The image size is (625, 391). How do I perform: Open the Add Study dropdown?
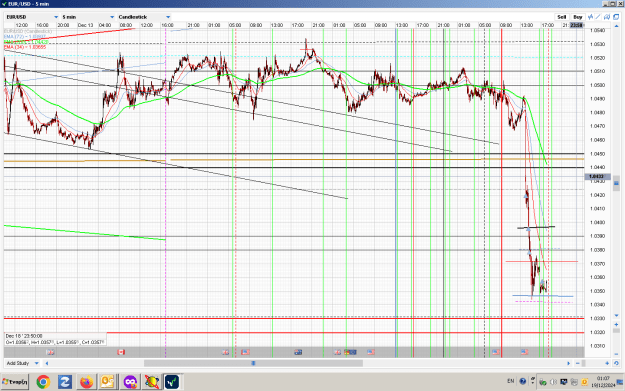(x=22, y=363)
